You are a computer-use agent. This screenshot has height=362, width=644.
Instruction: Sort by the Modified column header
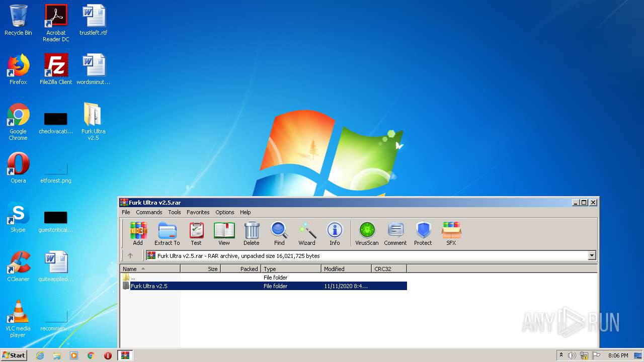pos(346,269)
